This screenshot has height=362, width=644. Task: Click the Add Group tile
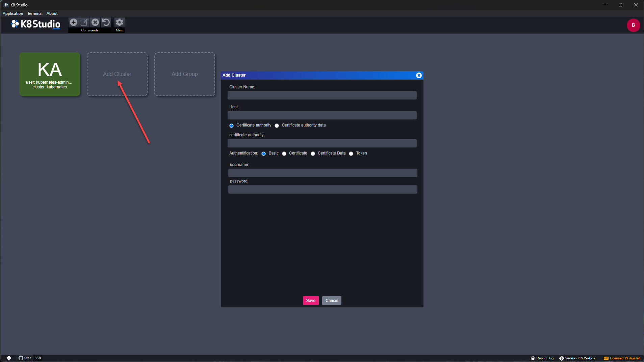click(185, 74)
